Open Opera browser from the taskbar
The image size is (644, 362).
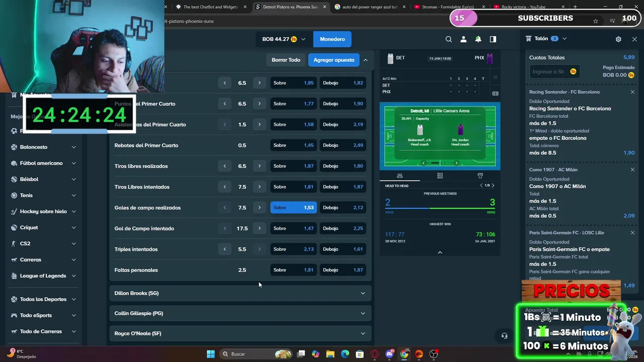click(374, 354)
